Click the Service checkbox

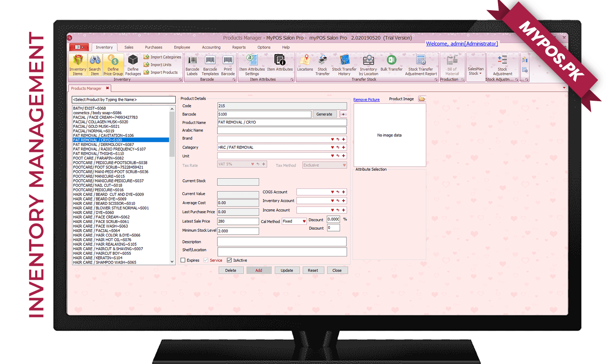point(206,260)
